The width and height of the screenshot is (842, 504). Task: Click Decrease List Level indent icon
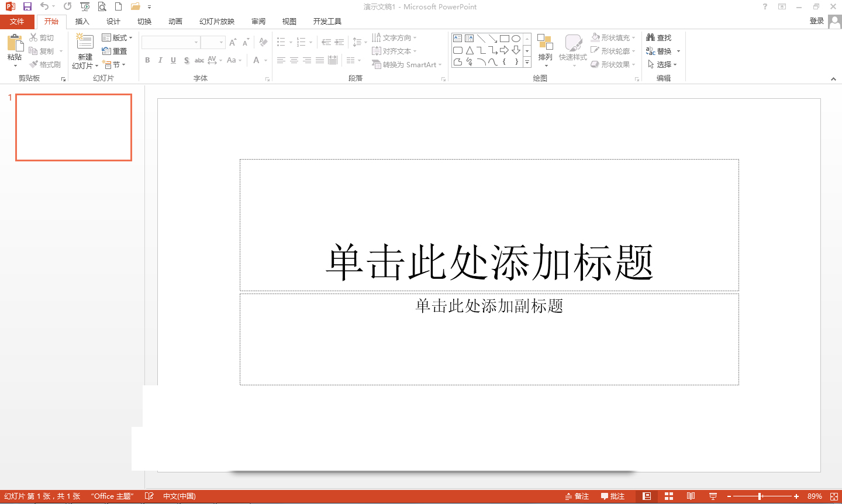326,42
